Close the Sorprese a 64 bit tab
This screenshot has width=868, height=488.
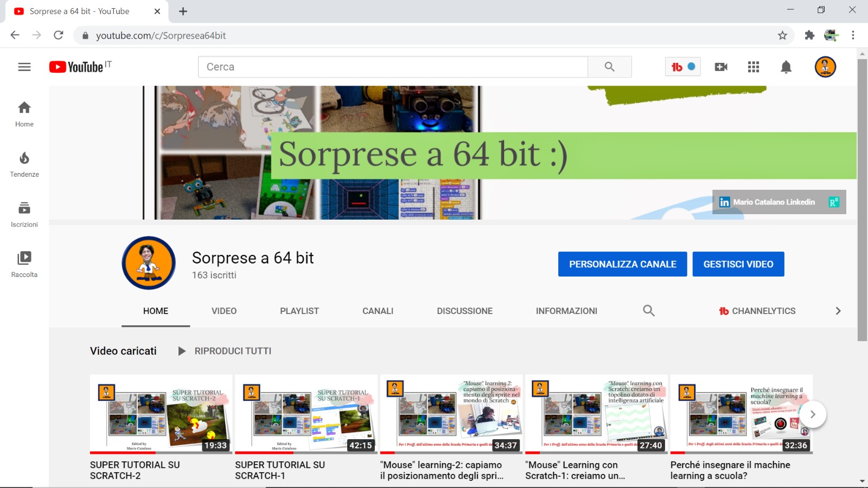[157, 11]
